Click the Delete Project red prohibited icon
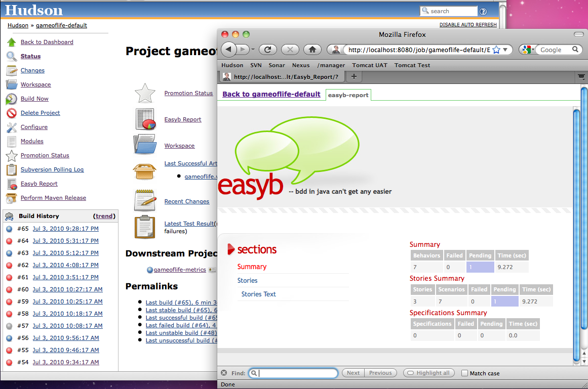This screenshot has width=588, height=389. click(x=12, y=113)
